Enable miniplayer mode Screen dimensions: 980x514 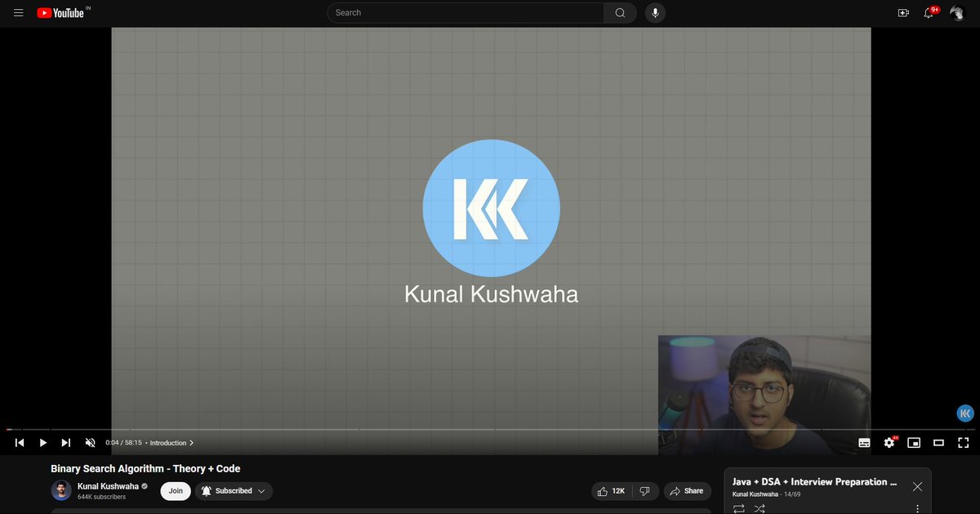(x=914, y=443)
